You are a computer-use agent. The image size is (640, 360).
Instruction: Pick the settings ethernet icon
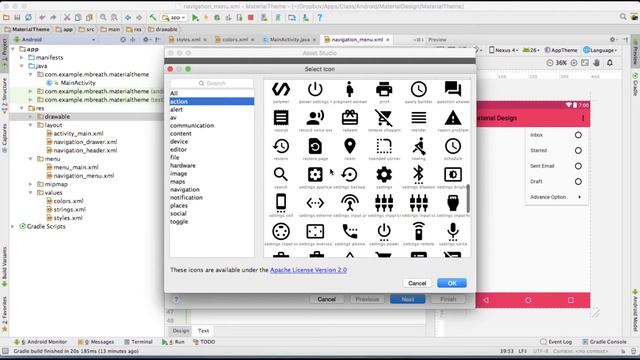coord(315,203)
